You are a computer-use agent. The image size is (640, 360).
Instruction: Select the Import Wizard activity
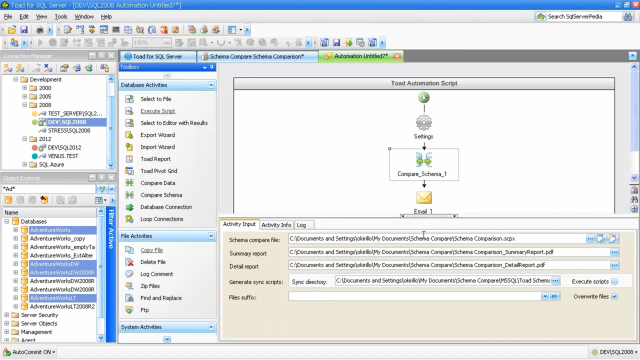[158, 147]
